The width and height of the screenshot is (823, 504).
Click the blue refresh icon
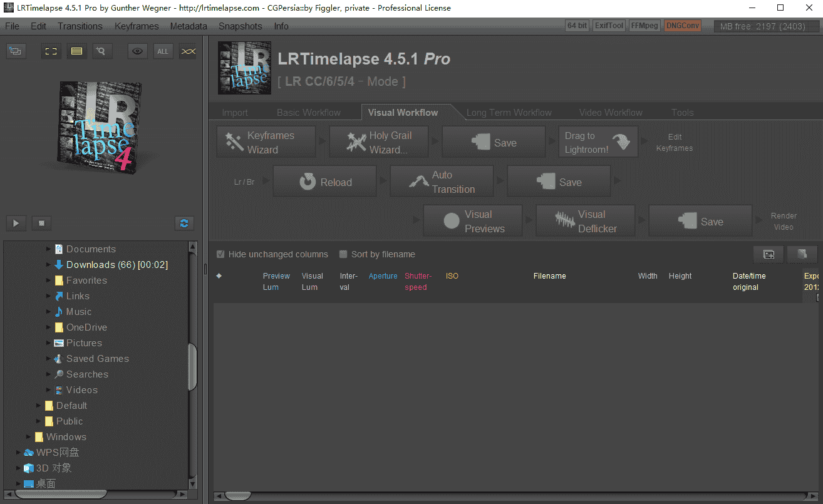coord(184,223)
